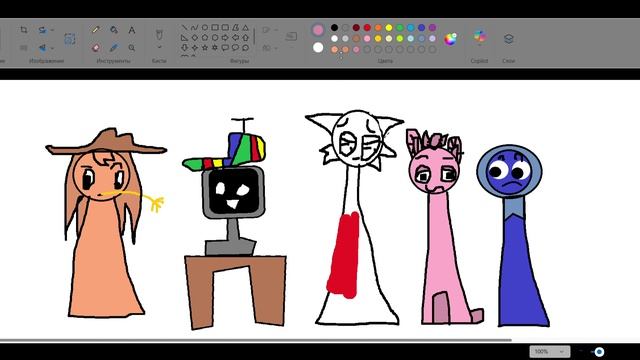Viewport: 640px width, 360px height.
Task: Open the line Size selector
Action: pos(291,38)
